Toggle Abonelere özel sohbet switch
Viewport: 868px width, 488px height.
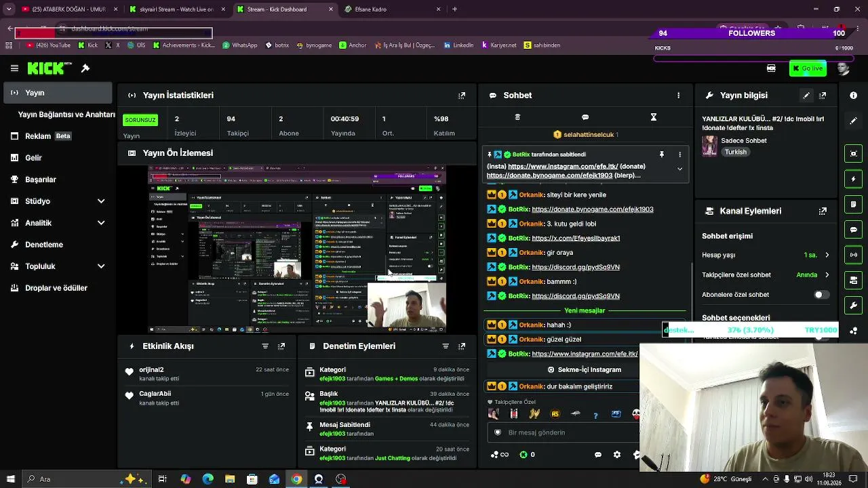(821, 295)
